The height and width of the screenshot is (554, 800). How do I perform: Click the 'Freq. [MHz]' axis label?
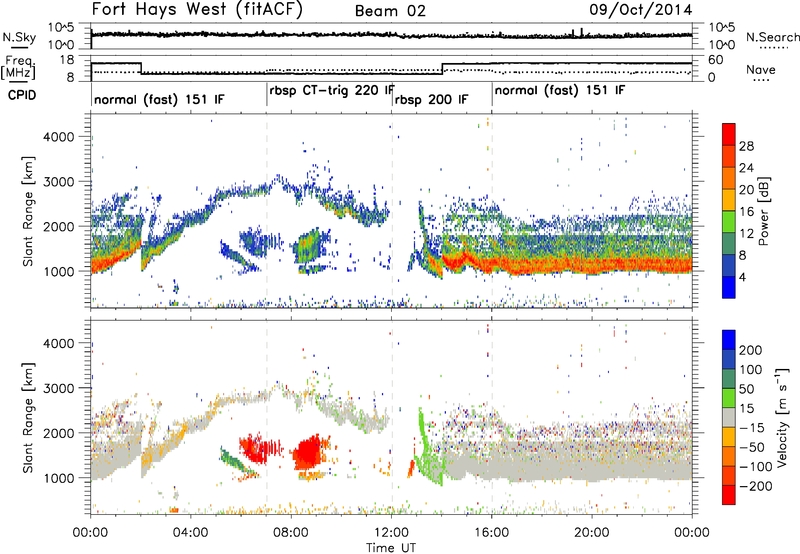[18, 68]
